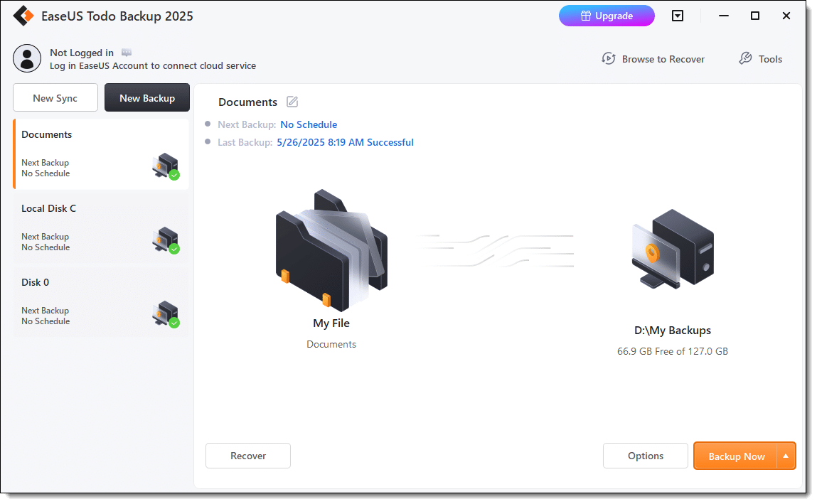Click the EaseUS logo in title bar
Screen dimensions: 817x504
[24, 16]
